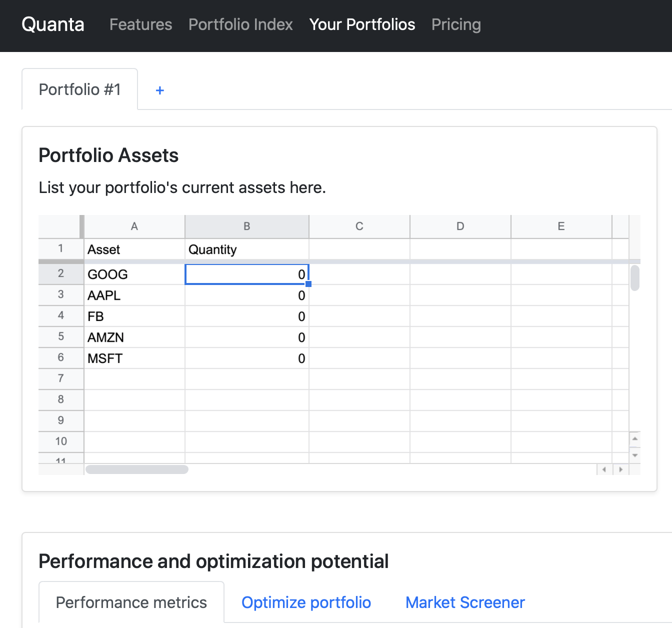Open the Market Screener tab
672x628 pixels.
tap(464, 602)
